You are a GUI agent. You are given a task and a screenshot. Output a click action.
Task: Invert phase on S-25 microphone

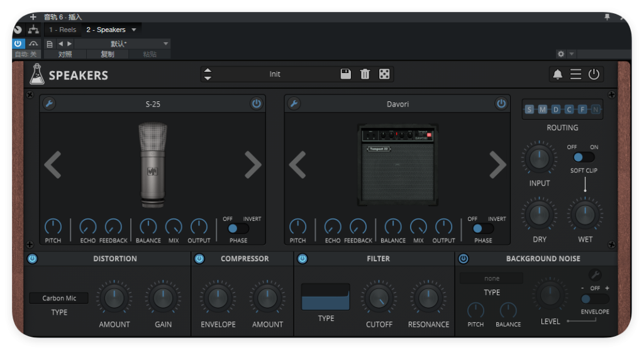click(238, 229)
